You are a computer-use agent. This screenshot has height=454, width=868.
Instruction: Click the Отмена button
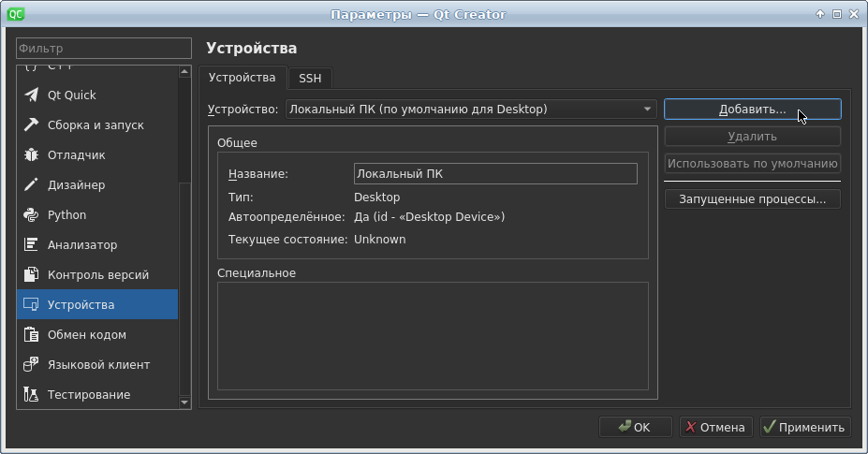pos(715,428)
